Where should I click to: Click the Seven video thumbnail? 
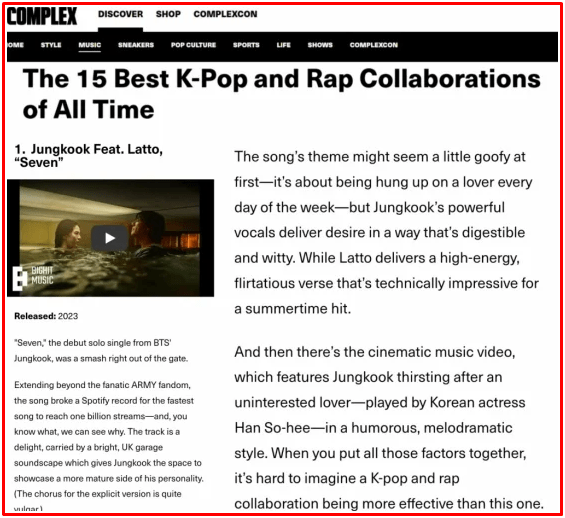point(110,238)
